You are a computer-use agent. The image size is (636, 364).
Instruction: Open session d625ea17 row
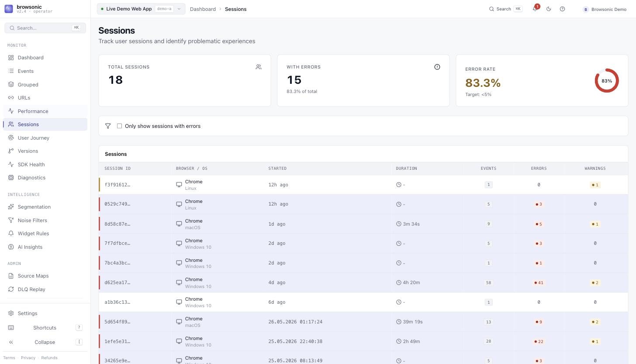click(363, 282)
